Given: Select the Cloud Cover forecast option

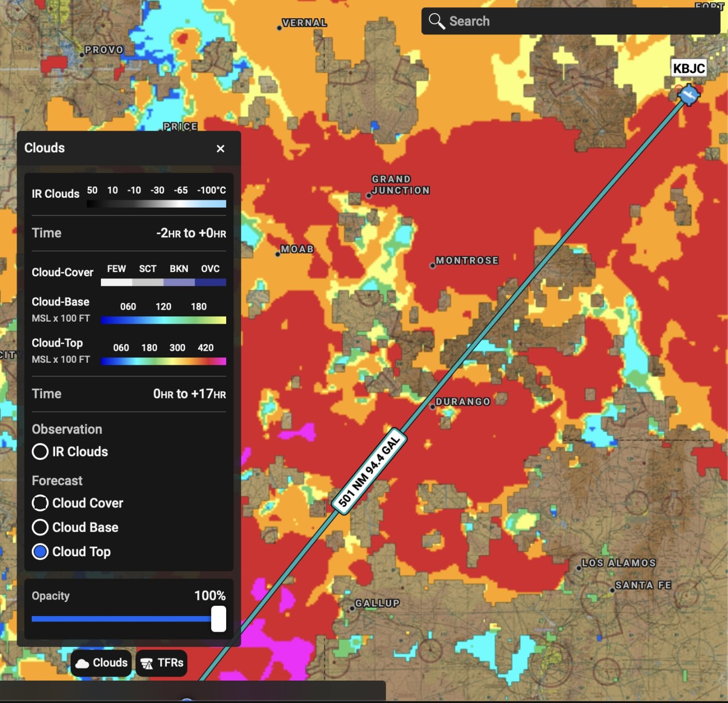Looking at the screenshot, I should tap(77, 503).
